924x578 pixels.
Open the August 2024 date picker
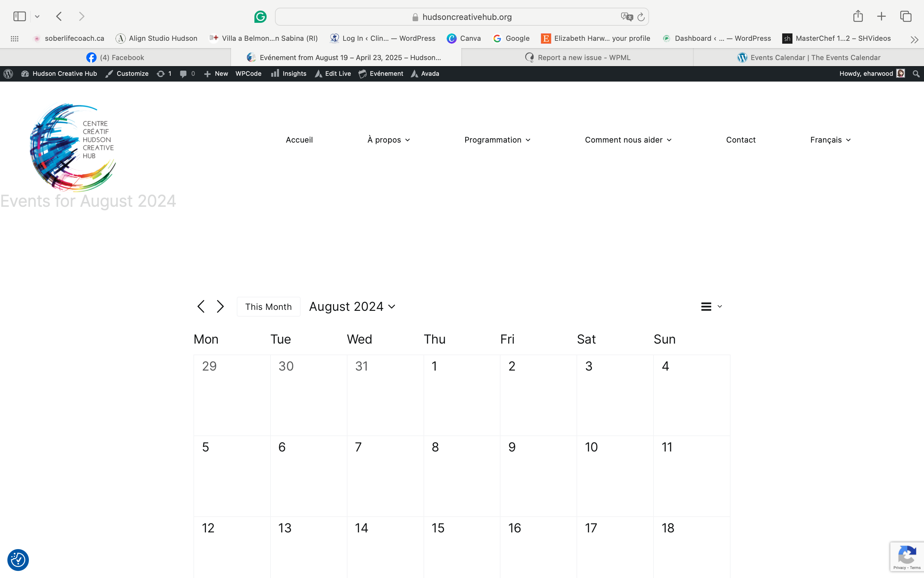(x=352, y=307)
